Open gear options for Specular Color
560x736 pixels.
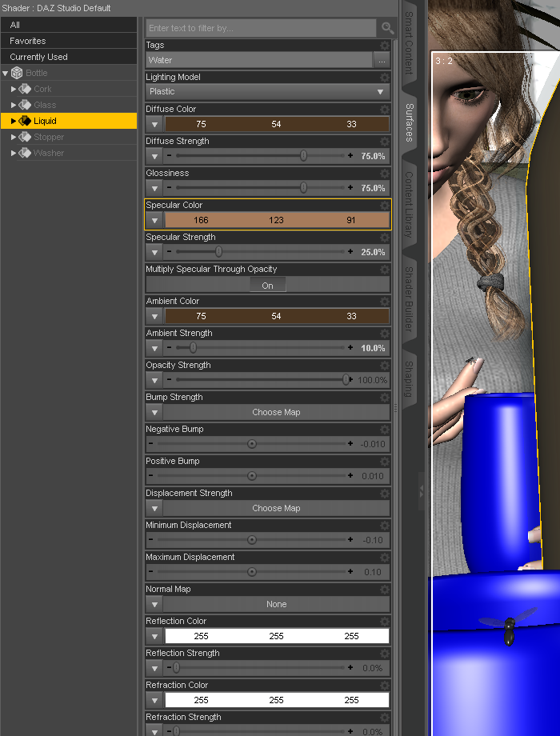(385, 205)
